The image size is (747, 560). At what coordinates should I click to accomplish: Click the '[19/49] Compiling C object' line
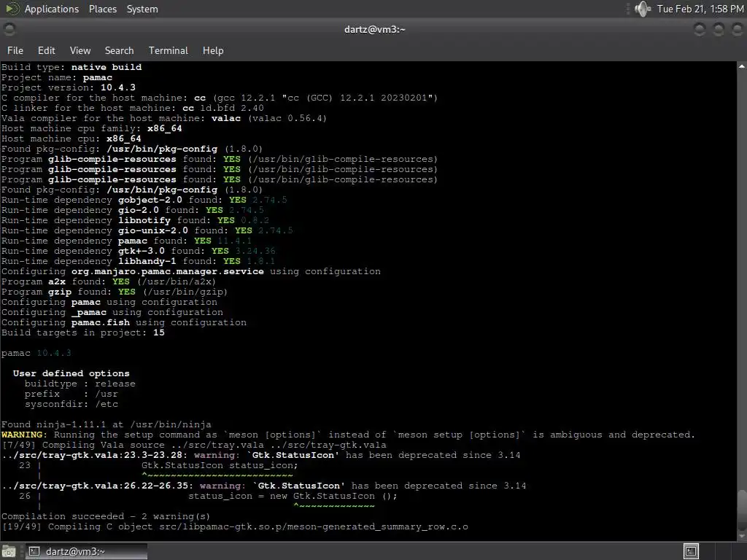[x=235, y=527]
